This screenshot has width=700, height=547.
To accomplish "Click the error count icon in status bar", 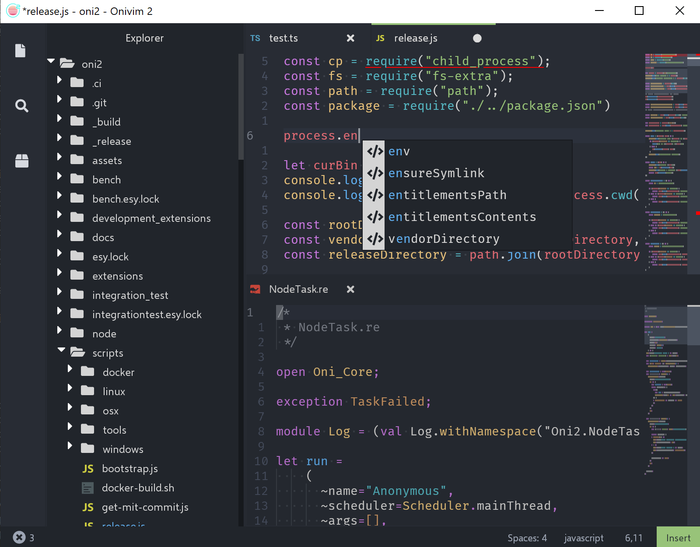I will [18, 538].
